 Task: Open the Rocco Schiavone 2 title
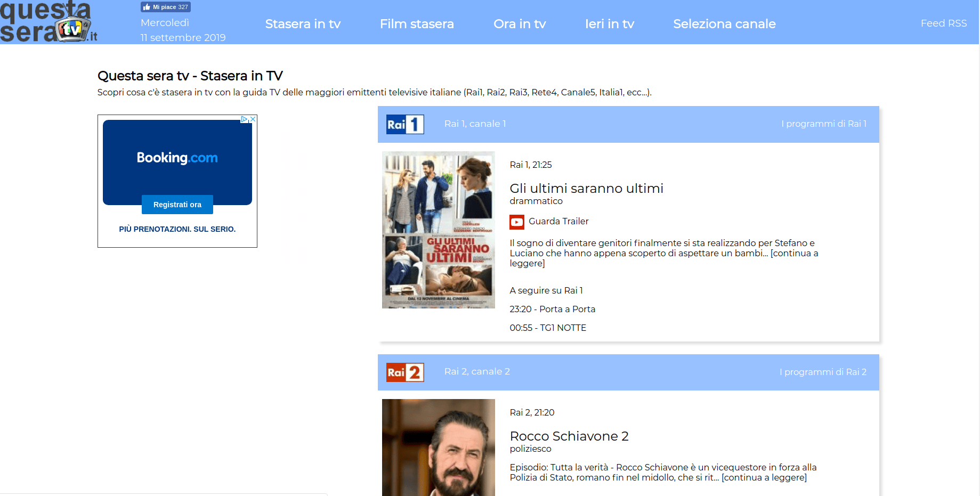569,436
